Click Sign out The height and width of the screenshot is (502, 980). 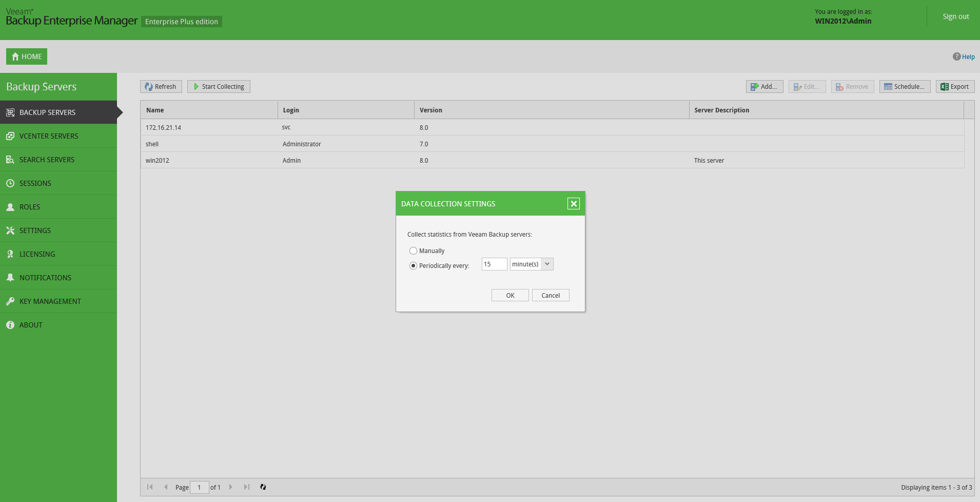[956, 16]
